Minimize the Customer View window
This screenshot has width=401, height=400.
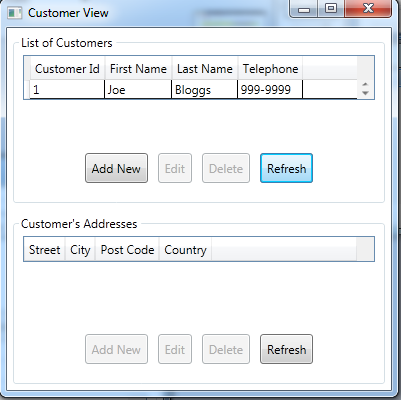point(304,8)
